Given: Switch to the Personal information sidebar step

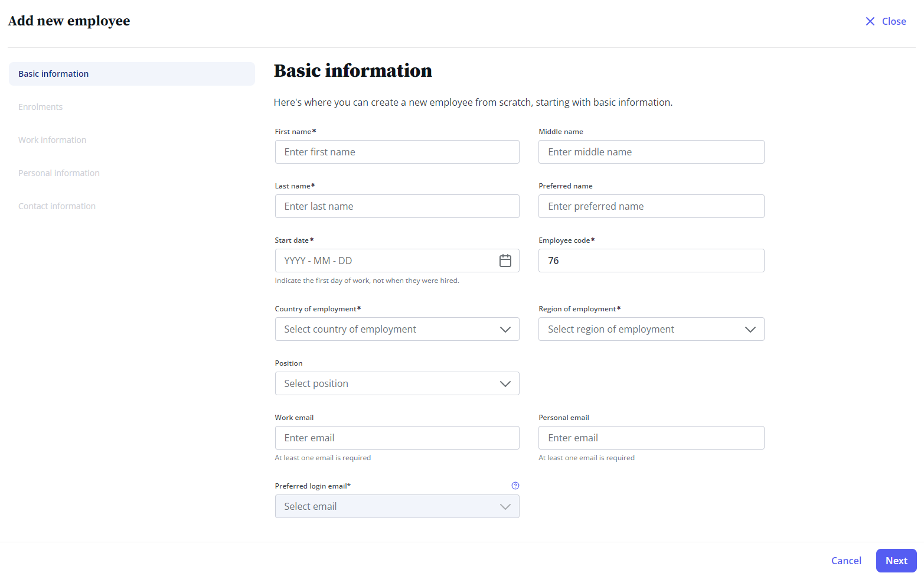Looking at the screenshot, I should [59, 173].
